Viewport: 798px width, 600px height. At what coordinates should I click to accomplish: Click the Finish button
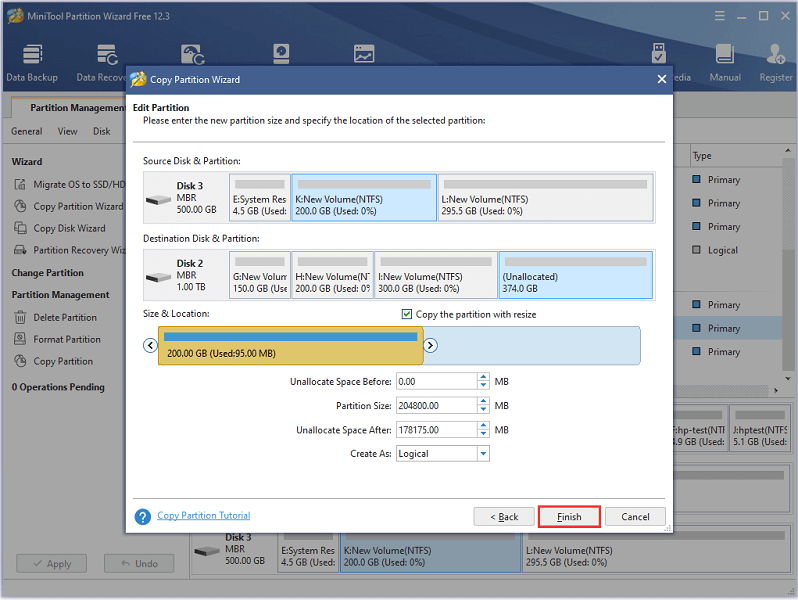pyautogui.click(x=569, y=517)
